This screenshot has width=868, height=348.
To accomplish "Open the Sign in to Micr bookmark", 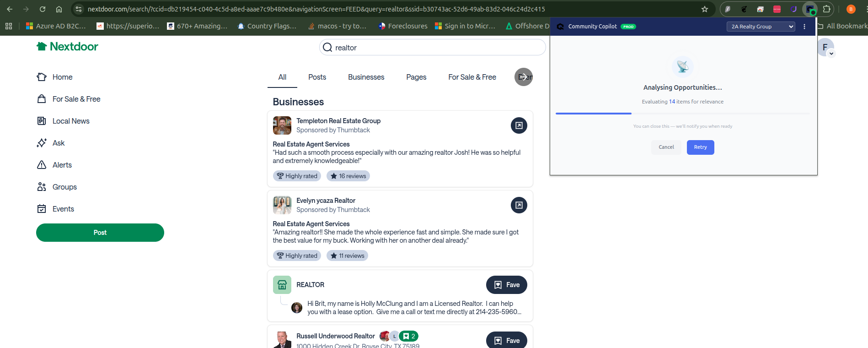I will (465, 26).
